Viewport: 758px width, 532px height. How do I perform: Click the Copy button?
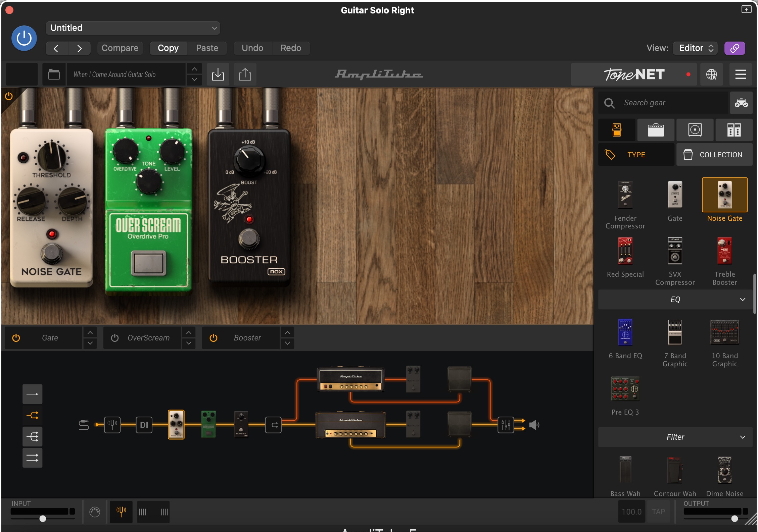pos(168,48)
